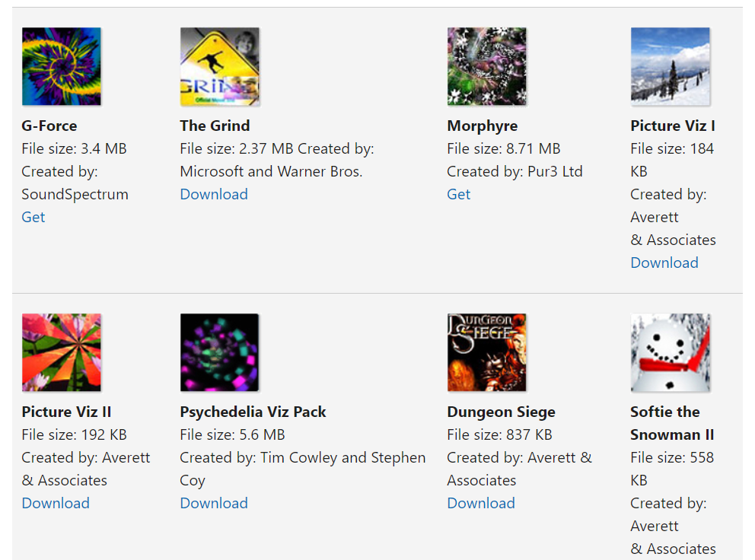The width and height of the screenshot is (755, 560).
Task: Click the G-Force title text
Action: click(x=49, y=126)
